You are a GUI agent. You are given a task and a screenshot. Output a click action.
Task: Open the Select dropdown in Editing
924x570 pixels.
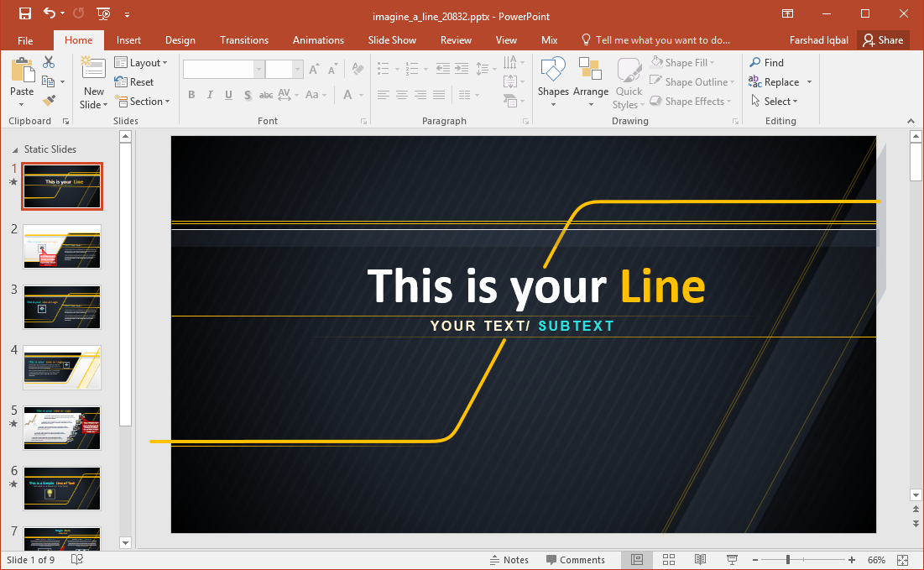click(775, 102)
